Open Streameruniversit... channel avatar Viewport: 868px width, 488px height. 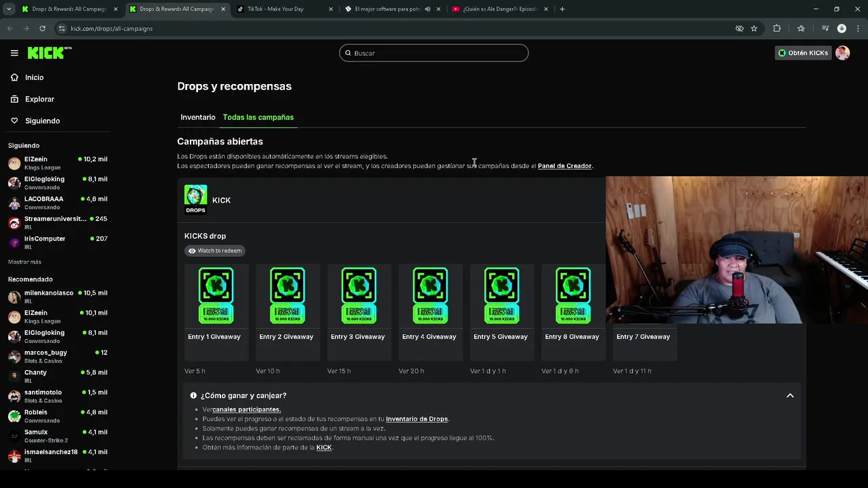point(14,223)
